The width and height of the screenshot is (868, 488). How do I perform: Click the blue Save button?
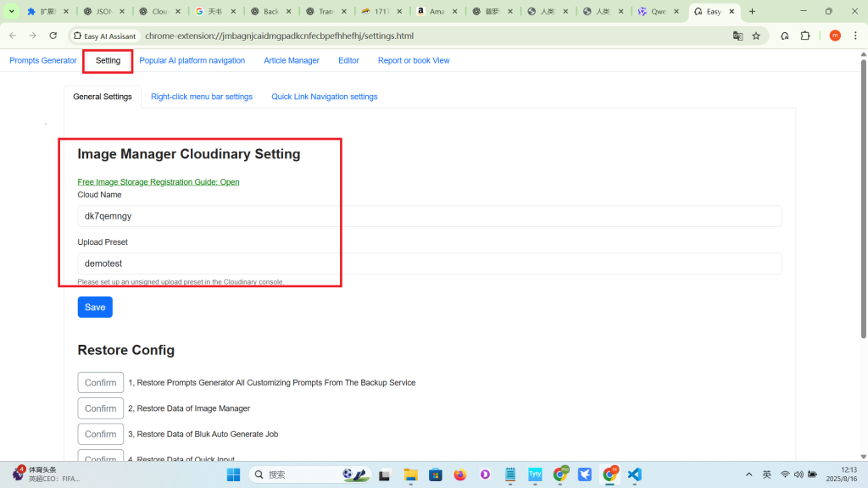[x=95, y=307]
